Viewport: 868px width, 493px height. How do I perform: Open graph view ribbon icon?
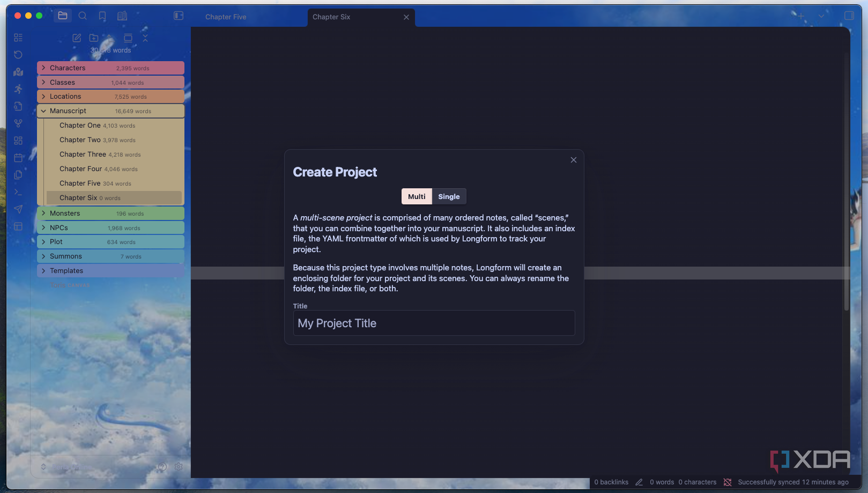pos(18,123)
